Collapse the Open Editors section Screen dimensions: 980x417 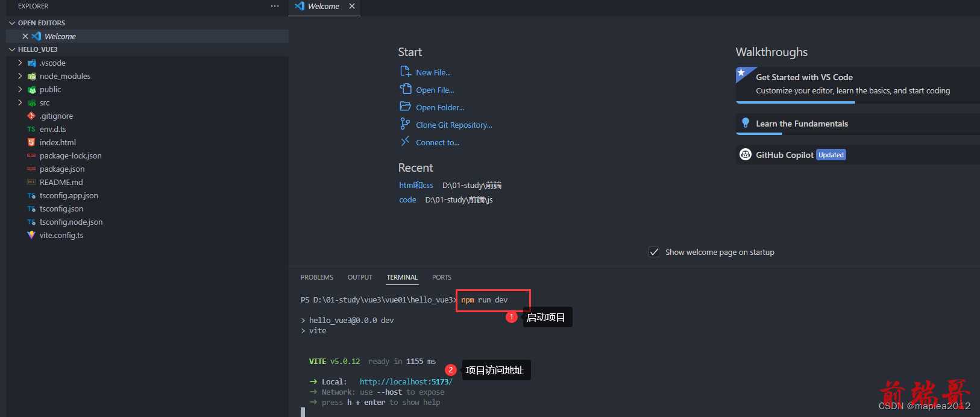click(x=12, y=23)
